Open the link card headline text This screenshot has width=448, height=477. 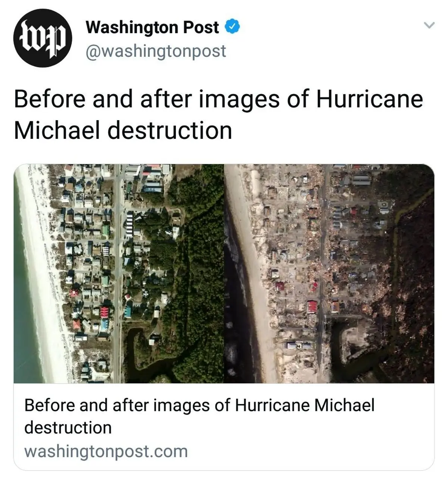tap(199, 416)
